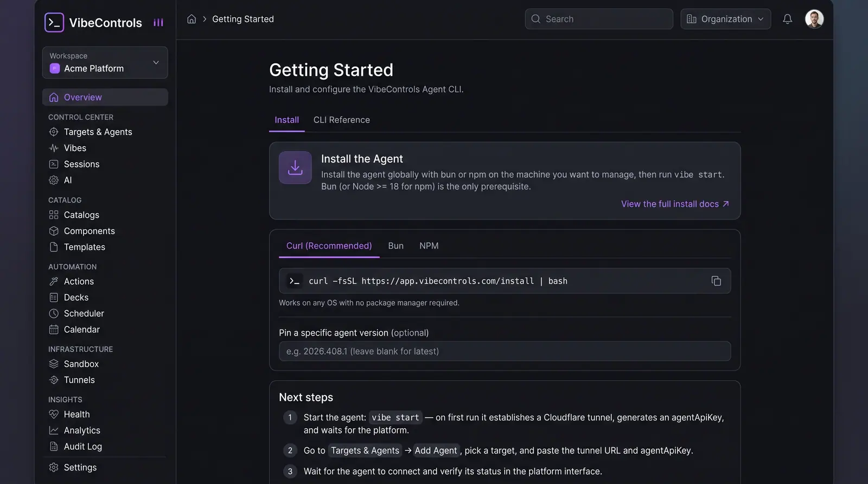Click the Getting Started breadcrumb text
868x484 pixels.
[x=243, y=19]
